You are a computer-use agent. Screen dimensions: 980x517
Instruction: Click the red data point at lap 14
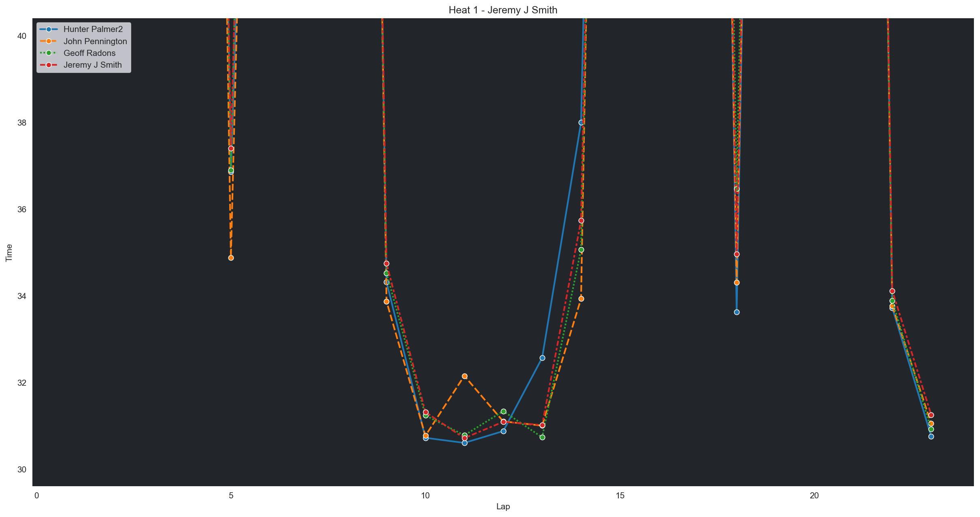581,220
